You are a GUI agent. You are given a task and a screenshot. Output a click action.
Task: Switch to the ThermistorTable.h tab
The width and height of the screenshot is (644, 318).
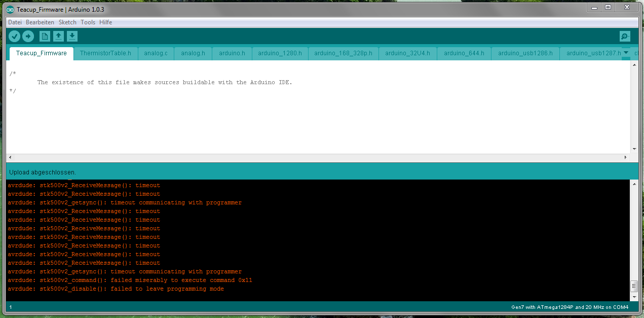(105, 53)
